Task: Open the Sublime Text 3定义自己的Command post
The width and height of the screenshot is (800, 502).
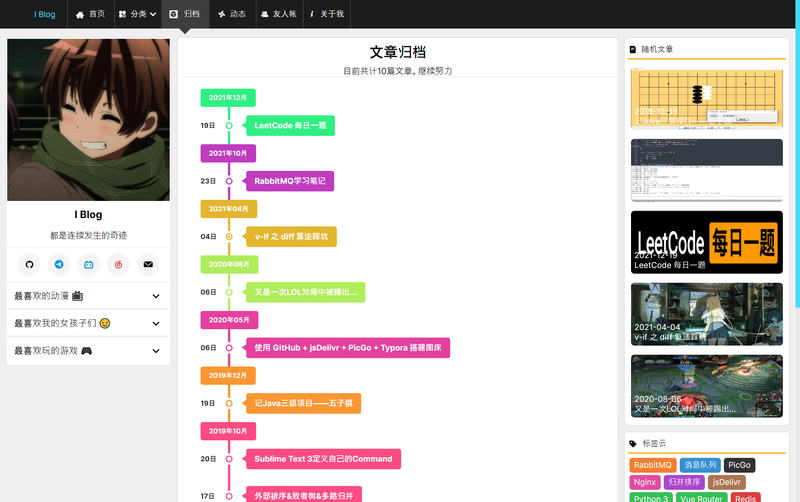Action: [323, 459]
